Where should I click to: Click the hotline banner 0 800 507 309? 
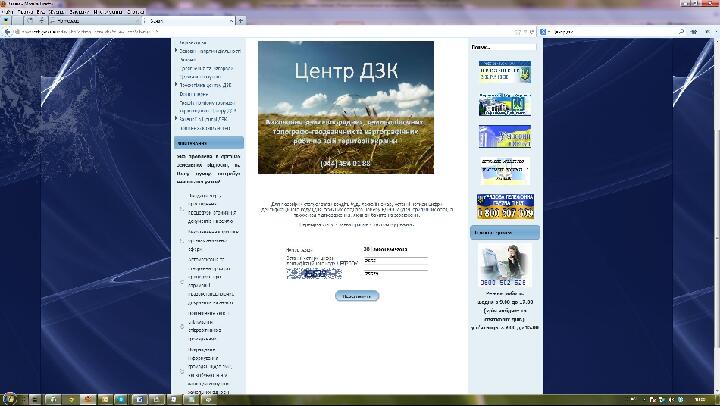pyautogui.click(x=505, y=206)
